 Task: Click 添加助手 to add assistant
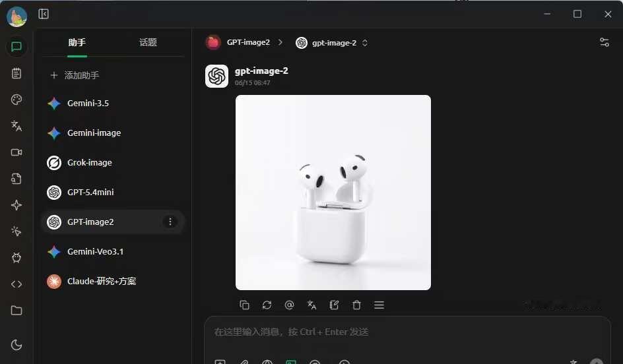tap(75, 75)
